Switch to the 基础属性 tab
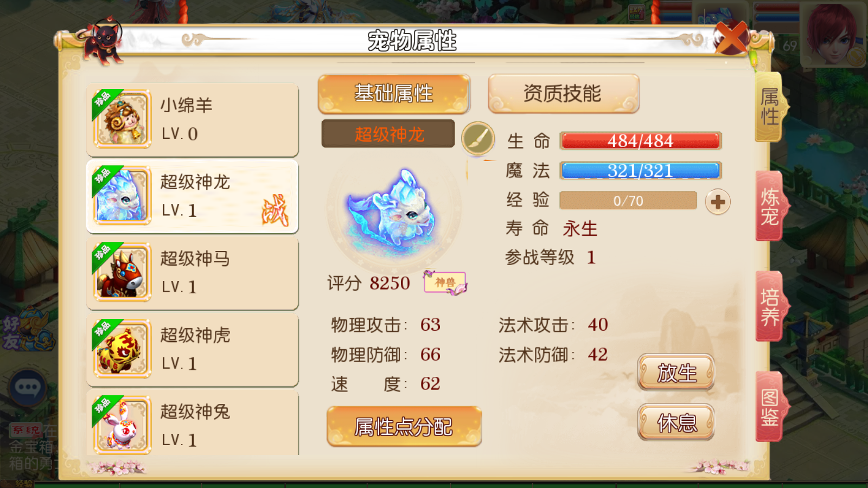The width and height of the screenshot is (868, 488). (394, 94)
